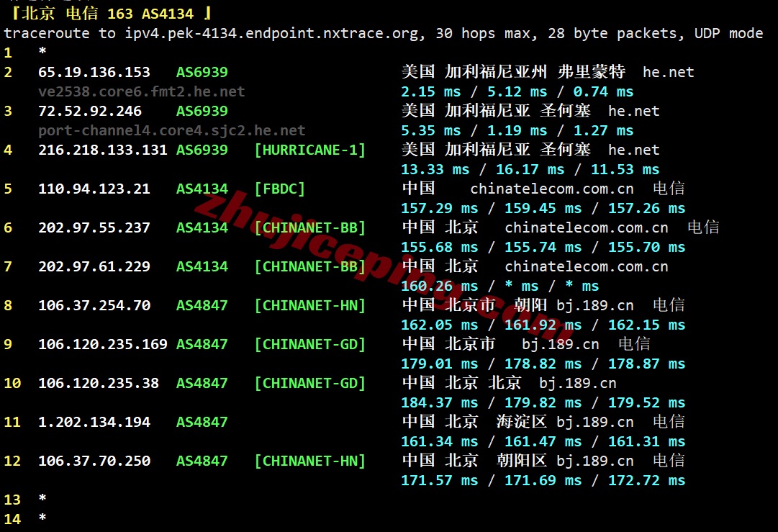Click the CHINANET-GD tag on hop 9
Image resolution: width=778 pixels, height=532 pixels.
[x=310, y=344]
